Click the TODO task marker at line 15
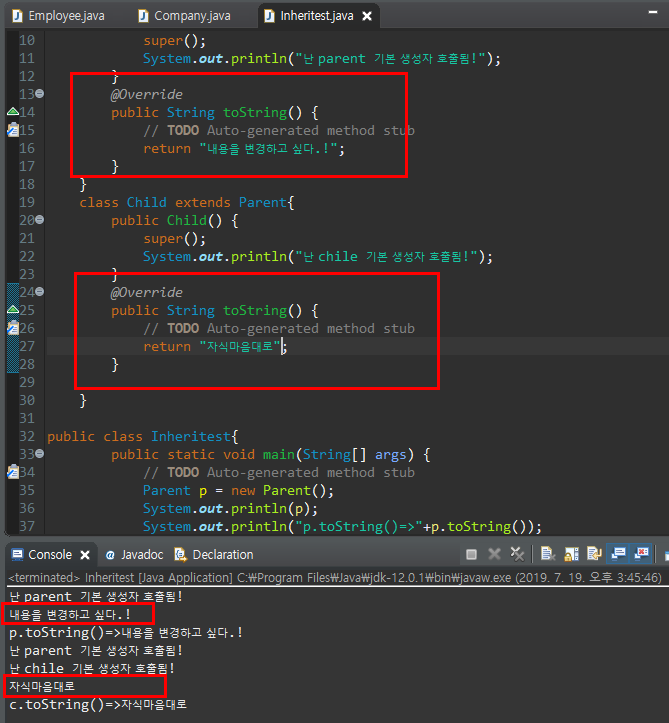This screenshot has height=723, width=669. [13, 130]
